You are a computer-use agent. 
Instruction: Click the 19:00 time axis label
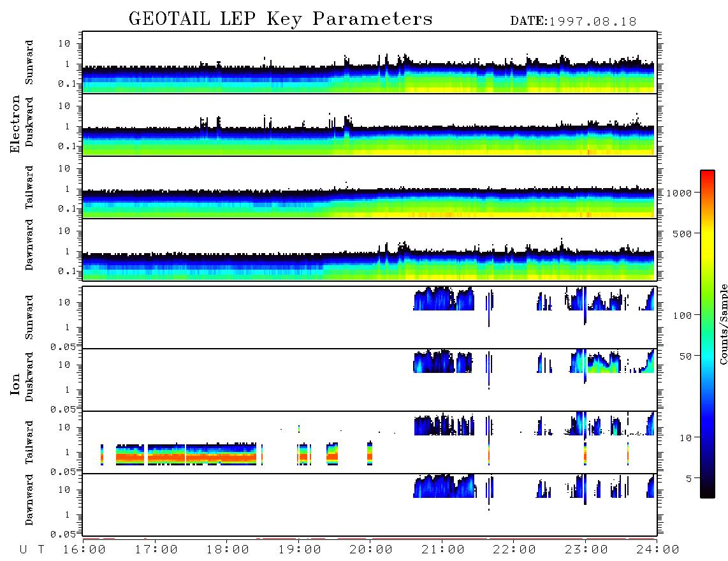300,550
